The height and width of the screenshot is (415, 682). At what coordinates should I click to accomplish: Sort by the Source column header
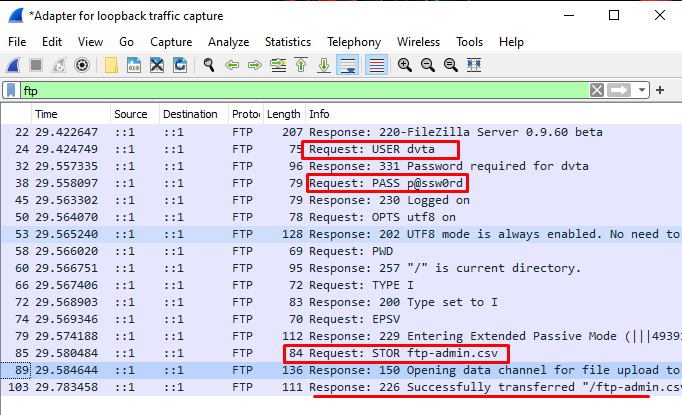[x=135, y=114]
